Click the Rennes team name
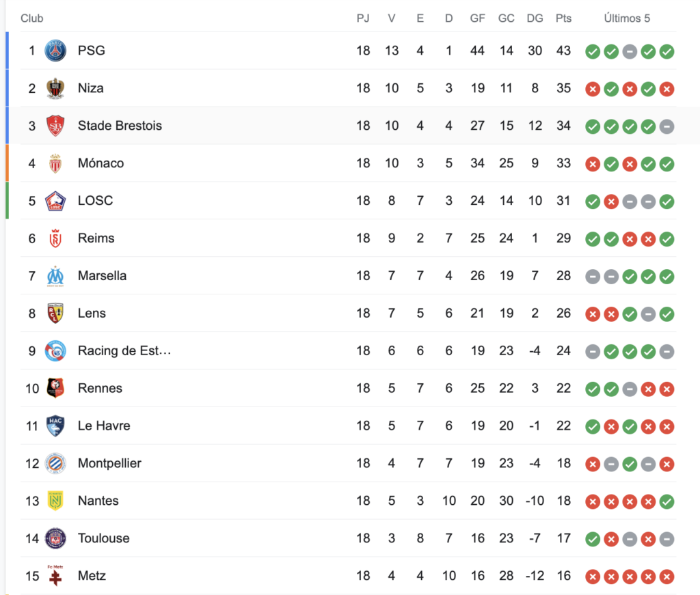 [100, 388]
